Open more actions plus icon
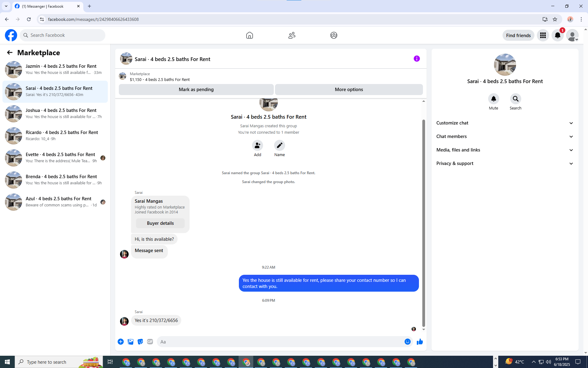 (121, 342)
